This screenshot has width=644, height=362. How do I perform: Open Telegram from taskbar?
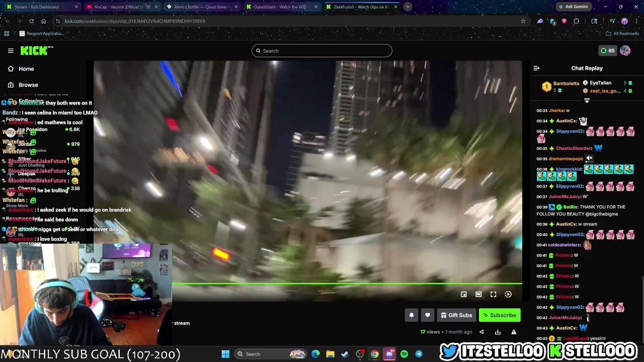(419, 354)
